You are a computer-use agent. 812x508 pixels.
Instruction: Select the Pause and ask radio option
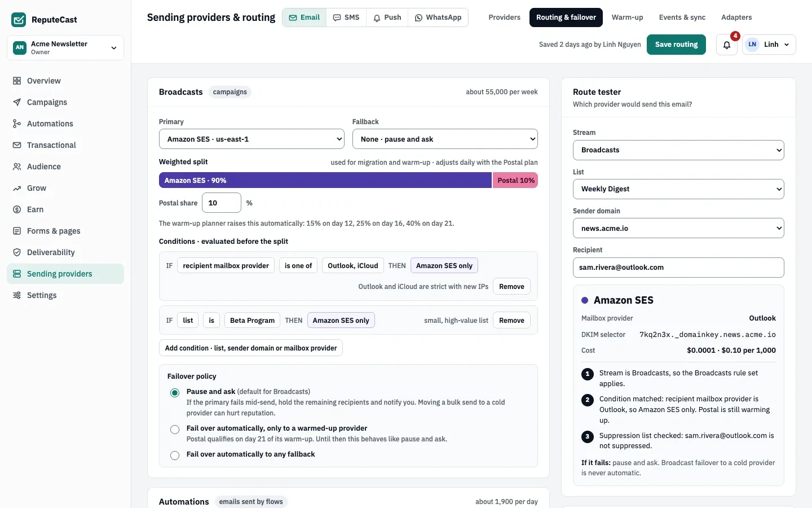point(175,393)
